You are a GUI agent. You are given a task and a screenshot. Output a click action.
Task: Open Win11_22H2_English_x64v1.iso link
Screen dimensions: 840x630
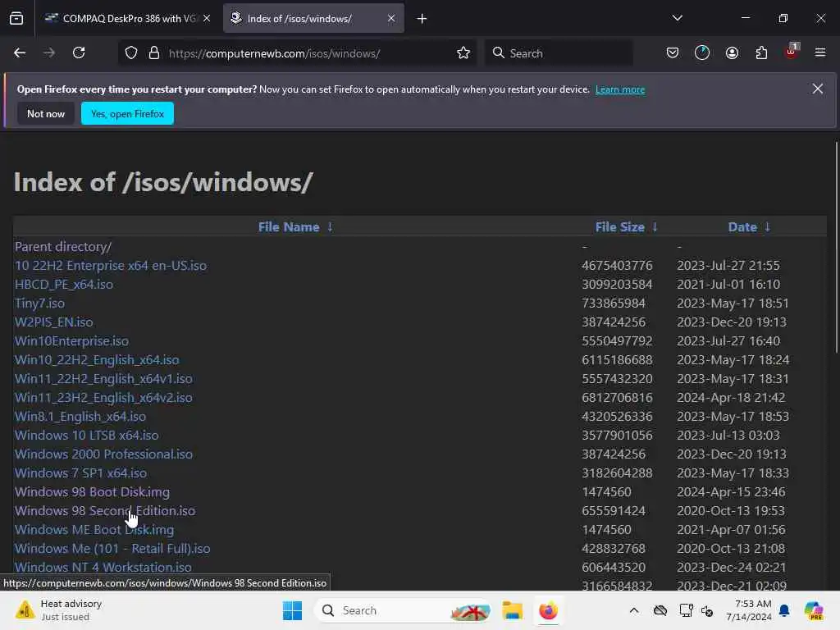(x=103, y=379)
